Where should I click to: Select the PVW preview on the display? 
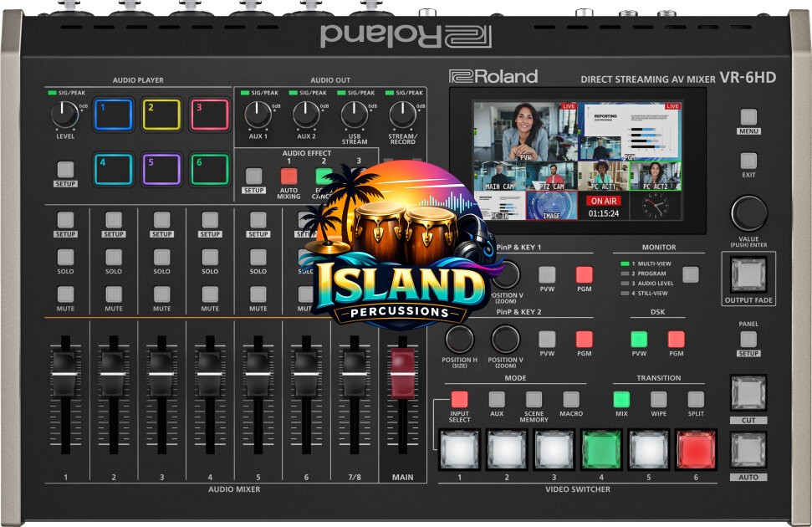click(x=525, y=131)
